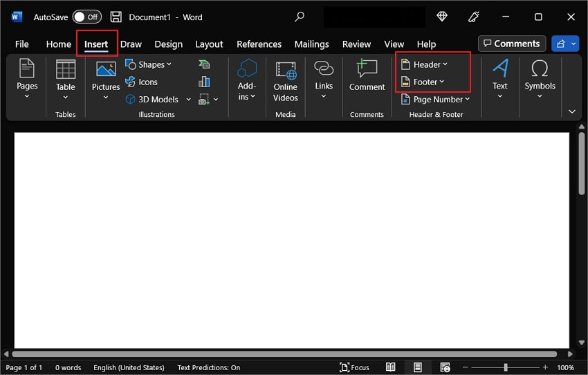The width and height of the screenshot is (588, 375).
Task: Click inside the blank document page
Action: (291, 240)
